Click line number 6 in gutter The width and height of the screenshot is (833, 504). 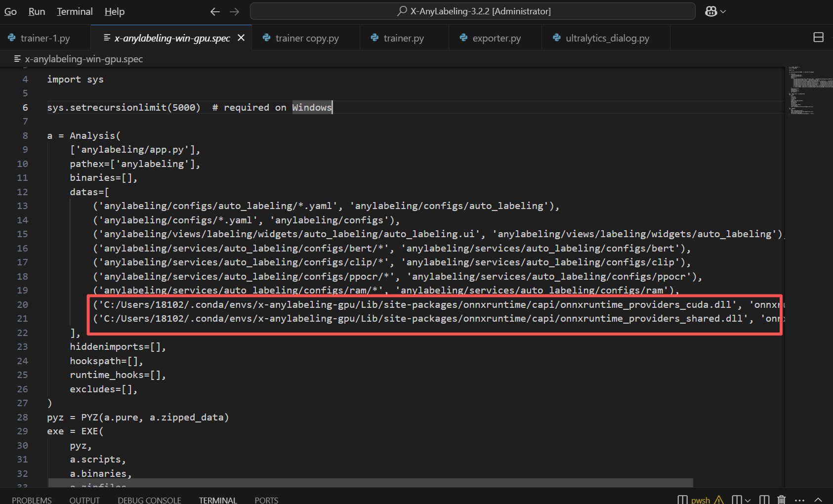pyautogui.click(x=25, y=107)
